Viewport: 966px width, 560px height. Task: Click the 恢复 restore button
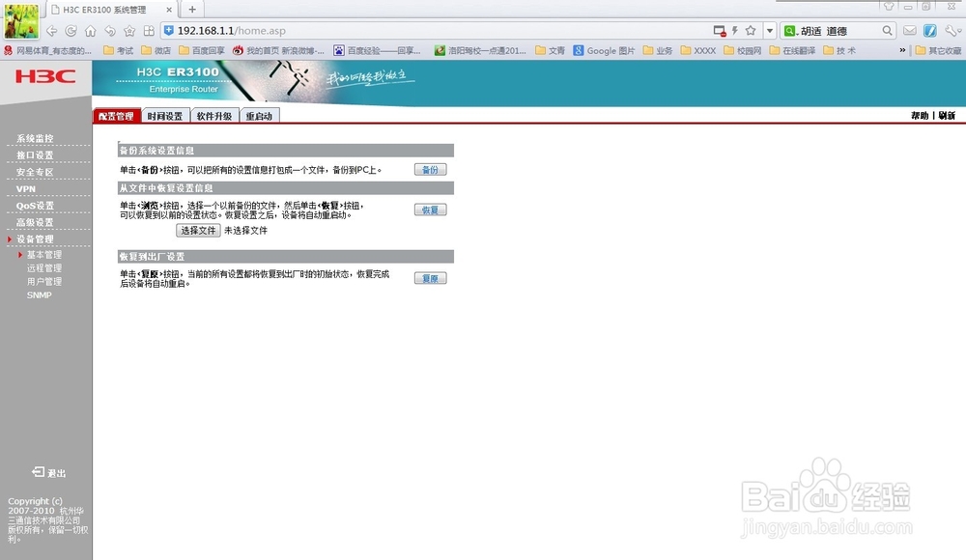430,210
